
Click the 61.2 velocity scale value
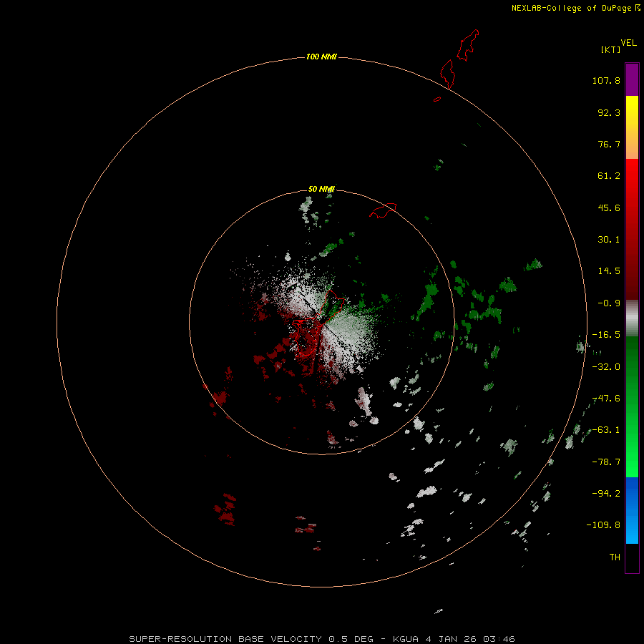pos(609,176)
